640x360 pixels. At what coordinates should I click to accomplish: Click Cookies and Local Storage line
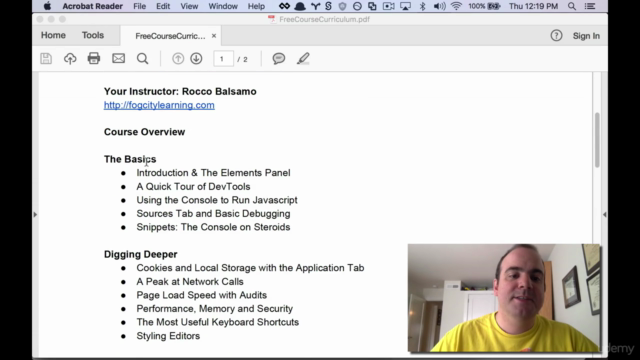[x=250, y=268]
